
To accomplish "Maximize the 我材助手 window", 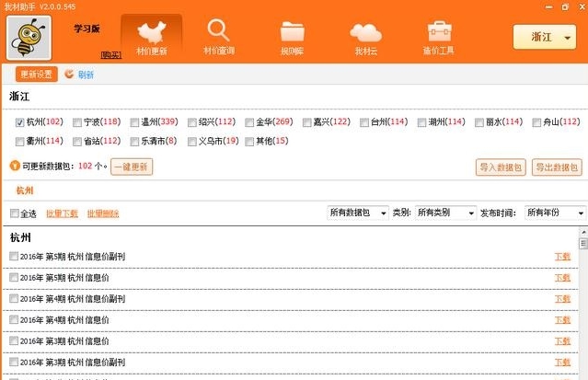I will coord(565,6).
